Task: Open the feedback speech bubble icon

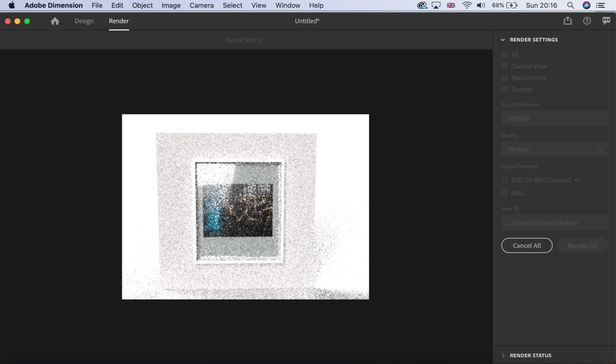Action: coord(606,21)
